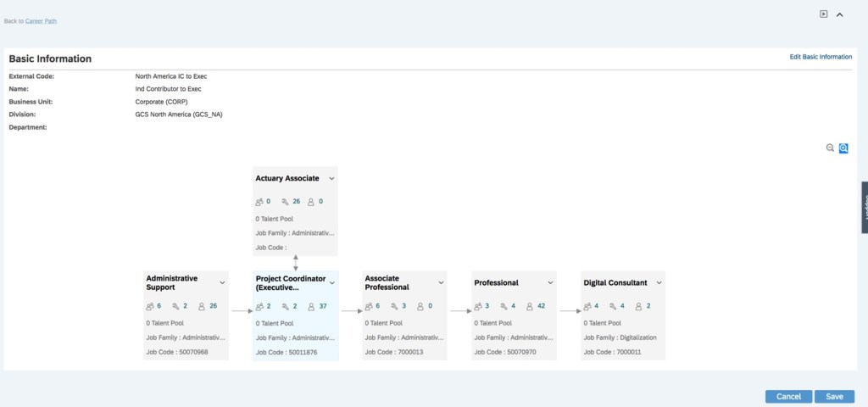Screen dimensions: 868x407
Task: Open the Project Coordinator card dropdown arrow
Action: [x=332, y=282]
